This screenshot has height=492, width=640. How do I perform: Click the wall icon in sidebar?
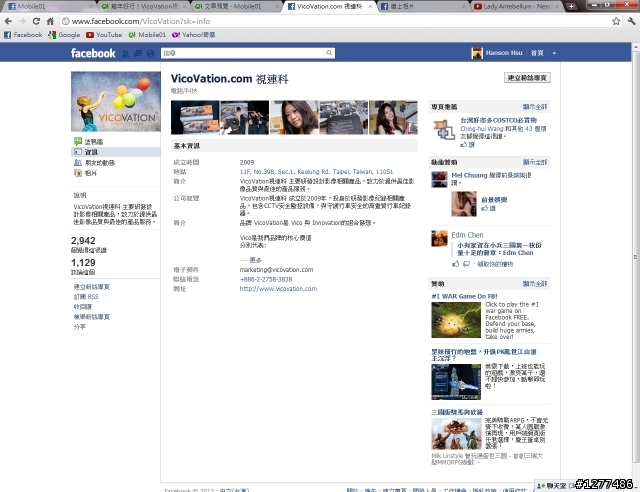coord(78,141)
